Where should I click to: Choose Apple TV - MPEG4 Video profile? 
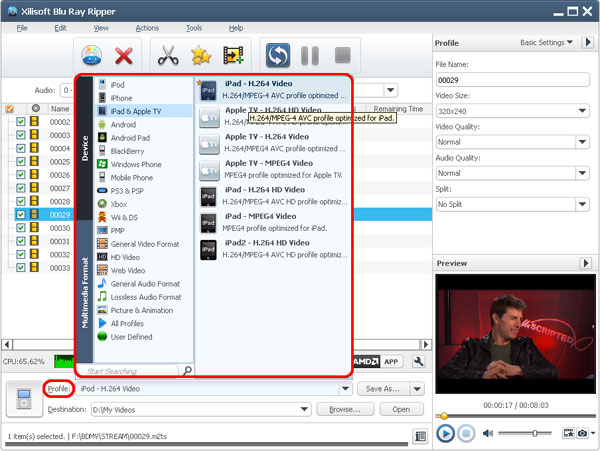(273, 169)
